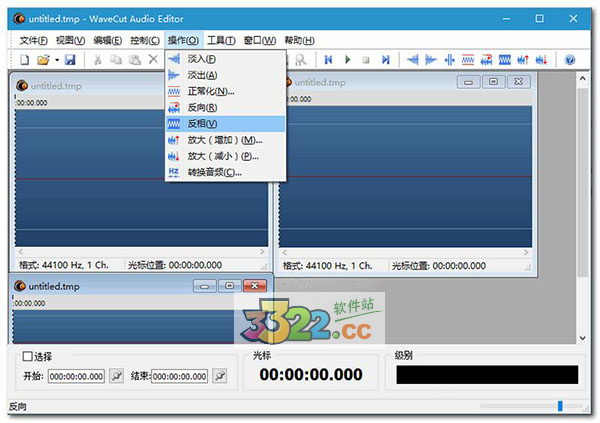This screenshot has width=600, height=423.
Task: Close the bottom-left untitled.tmp child window
Action: (254, 286)
